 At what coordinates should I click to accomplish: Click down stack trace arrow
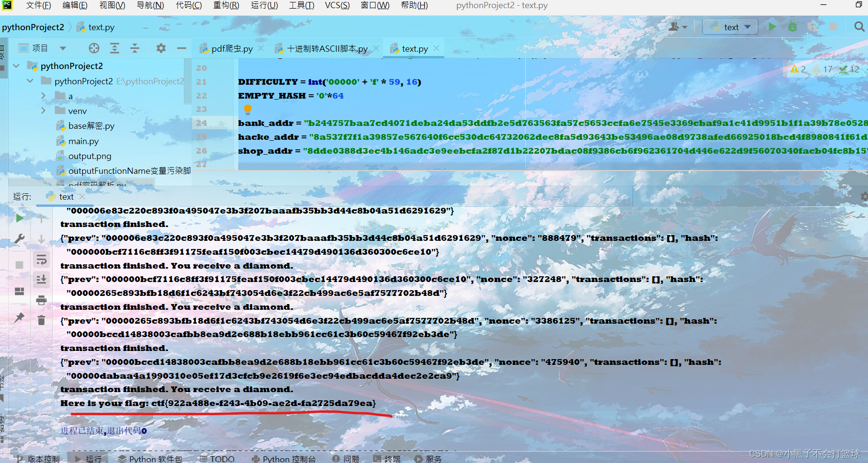point(42,239)
